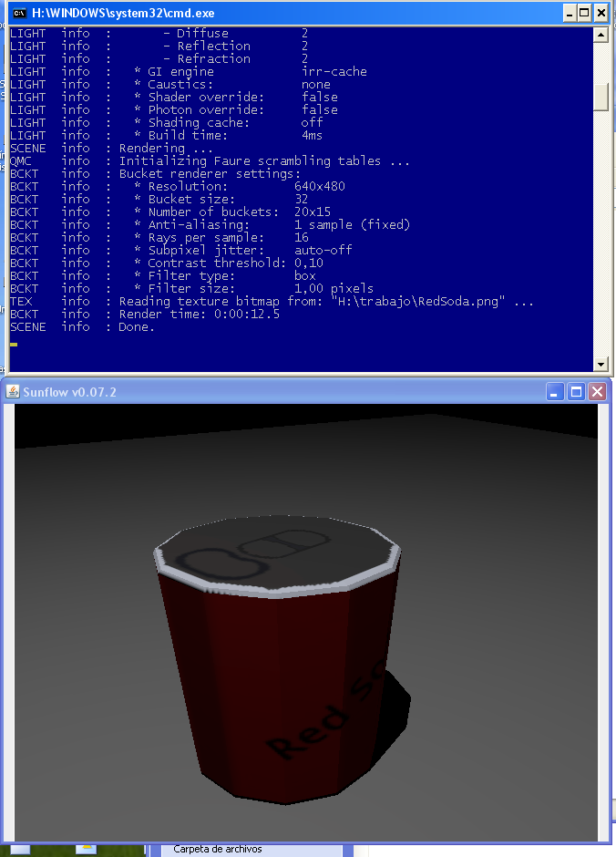
Task: Click the 'Contrast threshold: 0,10' line
Action: tap(167, 263)
